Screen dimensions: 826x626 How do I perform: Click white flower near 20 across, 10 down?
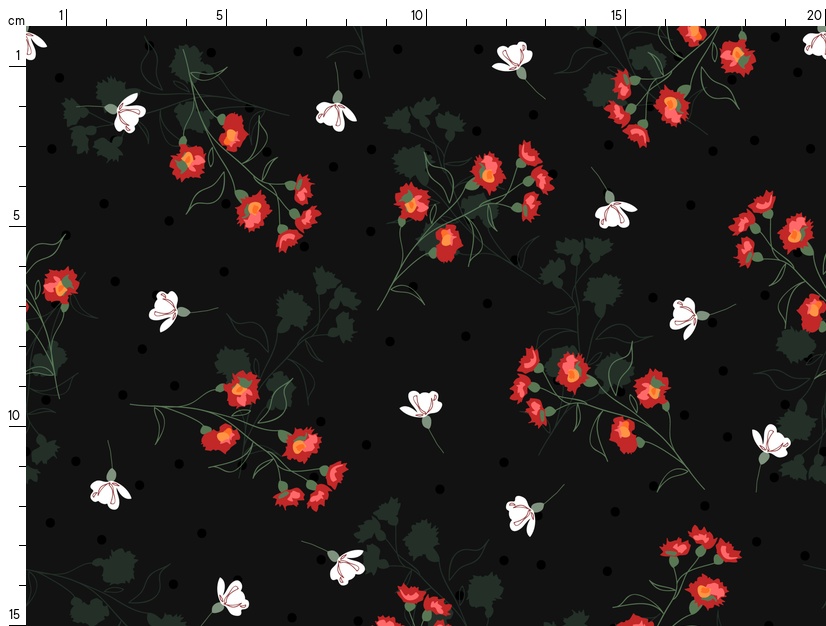click(x=770, y=441)
